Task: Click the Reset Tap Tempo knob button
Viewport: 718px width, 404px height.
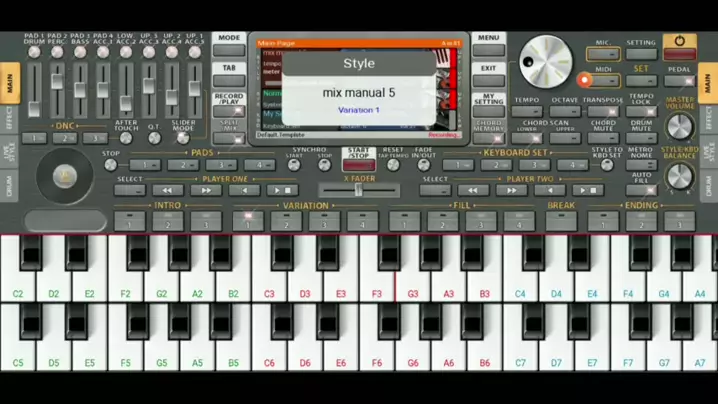Action: tap(393, 165)
